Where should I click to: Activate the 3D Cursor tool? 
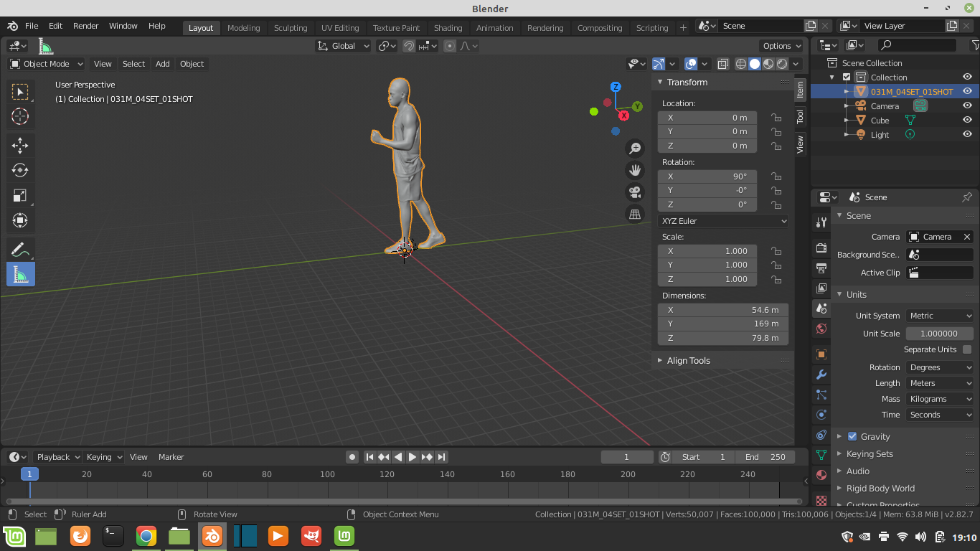[20, 116]
